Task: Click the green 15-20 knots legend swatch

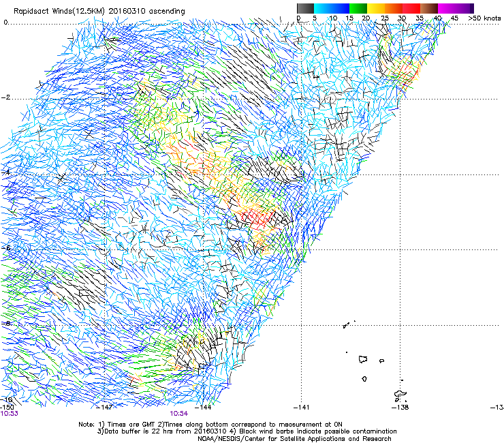Action: 358,8
